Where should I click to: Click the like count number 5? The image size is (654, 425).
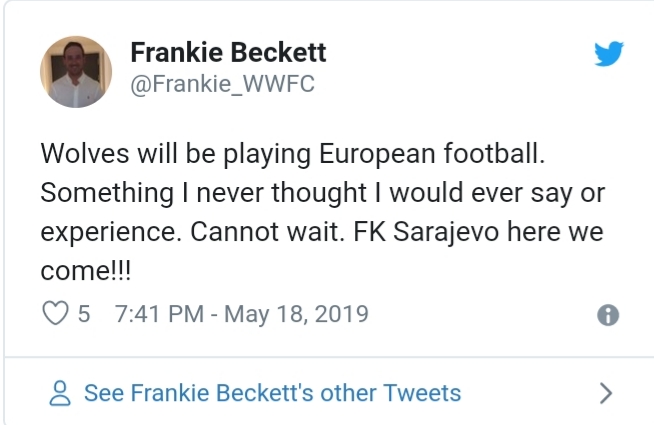point(84,314)
